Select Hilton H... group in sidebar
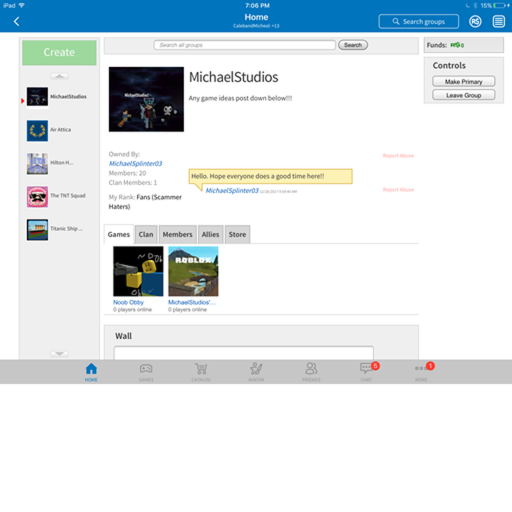512x512 pixels. [x=50, y=163]
